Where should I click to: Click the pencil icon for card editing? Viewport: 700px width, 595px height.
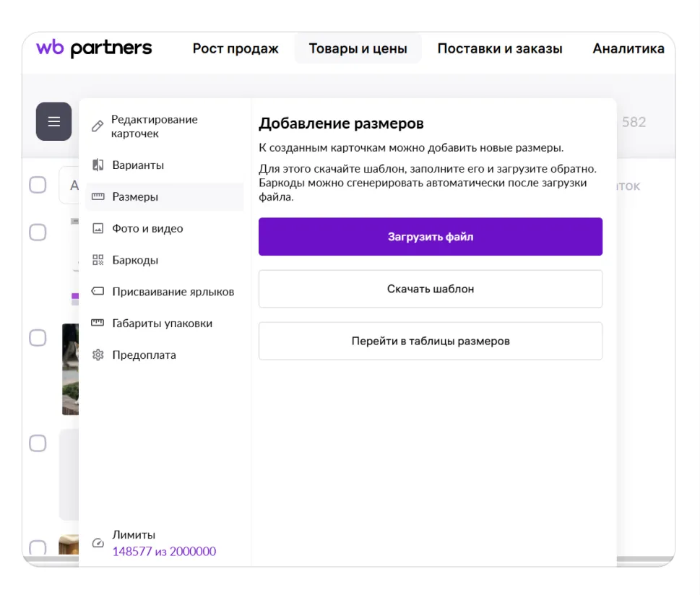coord(98,127)
